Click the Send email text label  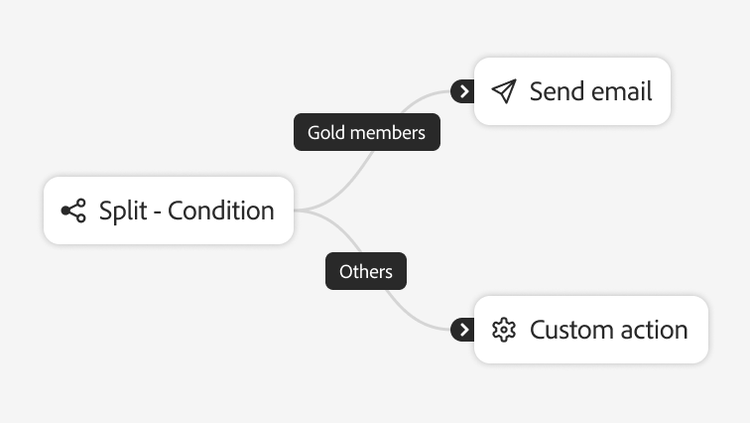pos(590,92)
